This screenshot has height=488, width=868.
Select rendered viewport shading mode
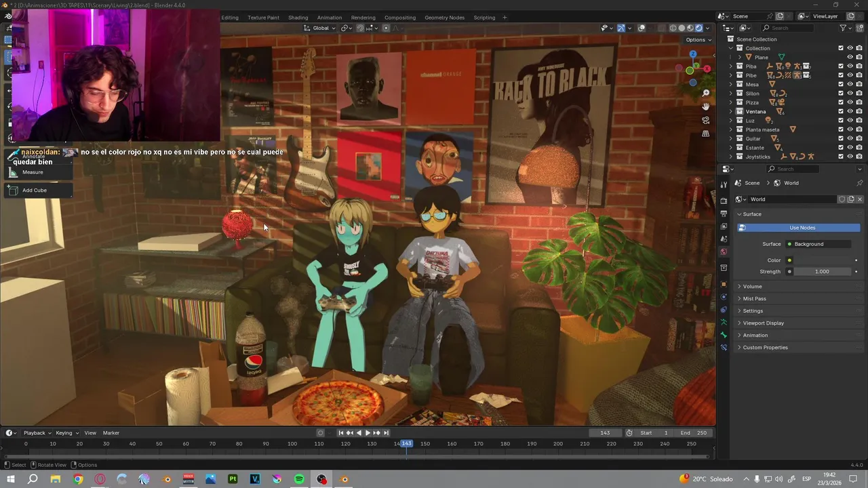tap(698, 28)
